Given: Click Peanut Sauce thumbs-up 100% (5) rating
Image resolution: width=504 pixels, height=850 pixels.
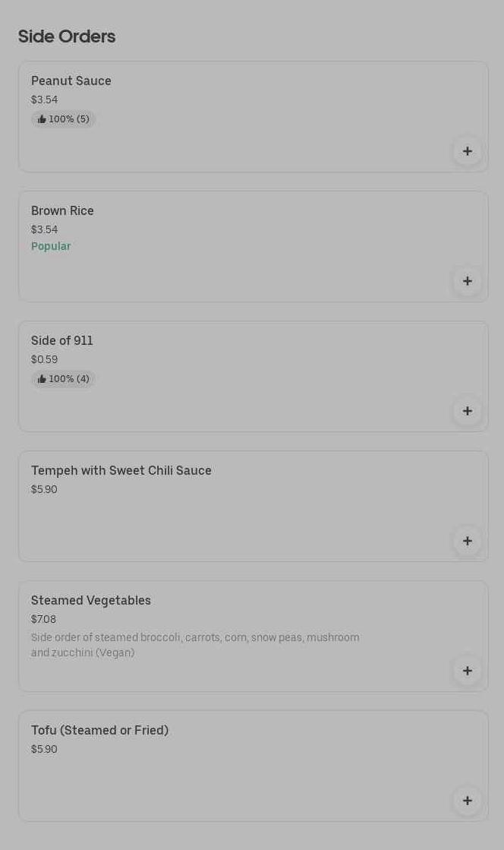Looking at the screenshot, I should pos(64,119).
